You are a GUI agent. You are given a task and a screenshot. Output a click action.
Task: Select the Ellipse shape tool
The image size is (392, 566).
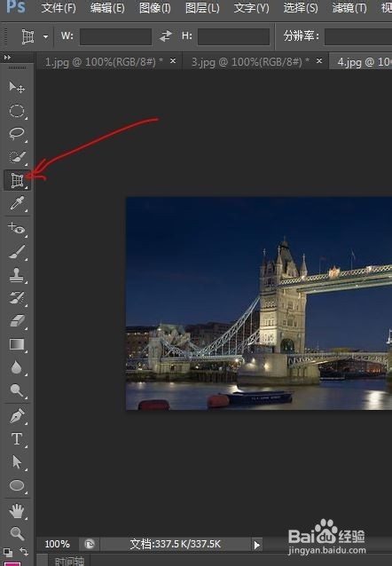17,485
